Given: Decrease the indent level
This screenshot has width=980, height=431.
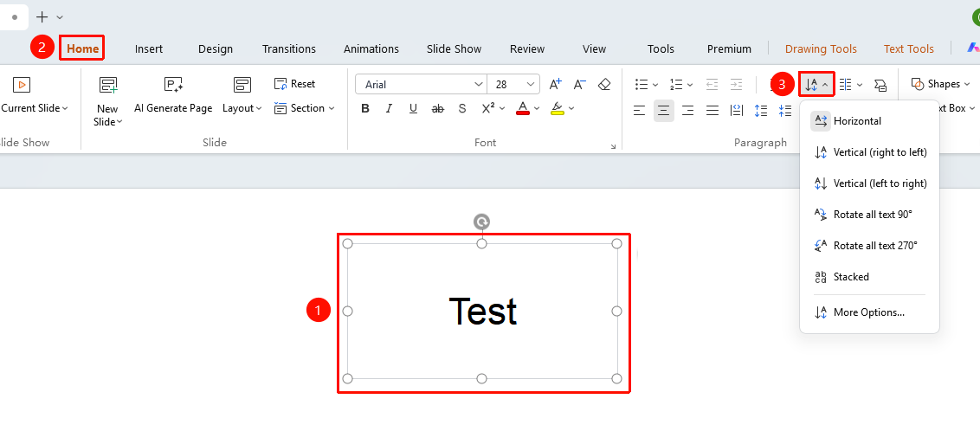Looking at the screenshot, I should 712,84.
